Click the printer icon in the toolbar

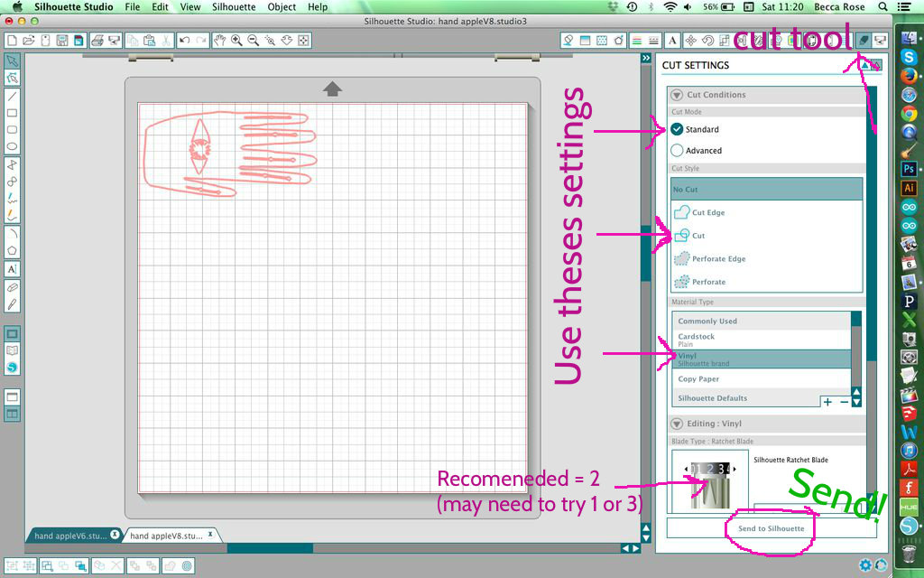[x=97, y=40]
